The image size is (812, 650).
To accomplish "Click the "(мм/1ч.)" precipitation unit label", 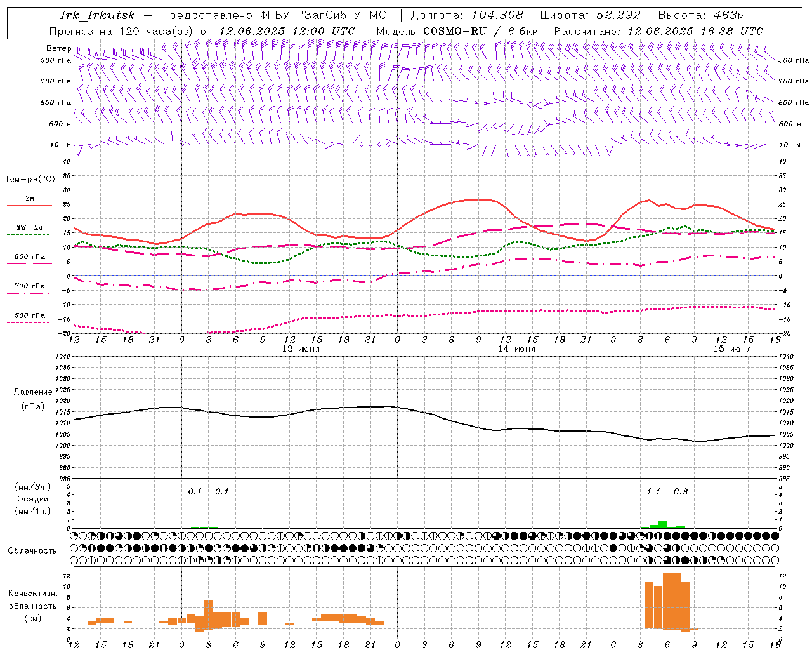I will click(33, 510).
